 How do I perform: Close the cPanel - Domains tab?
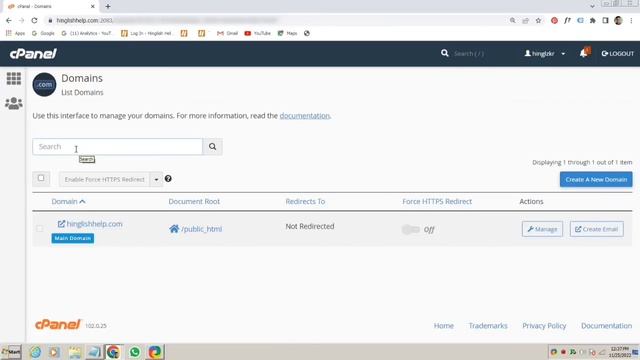93,7
